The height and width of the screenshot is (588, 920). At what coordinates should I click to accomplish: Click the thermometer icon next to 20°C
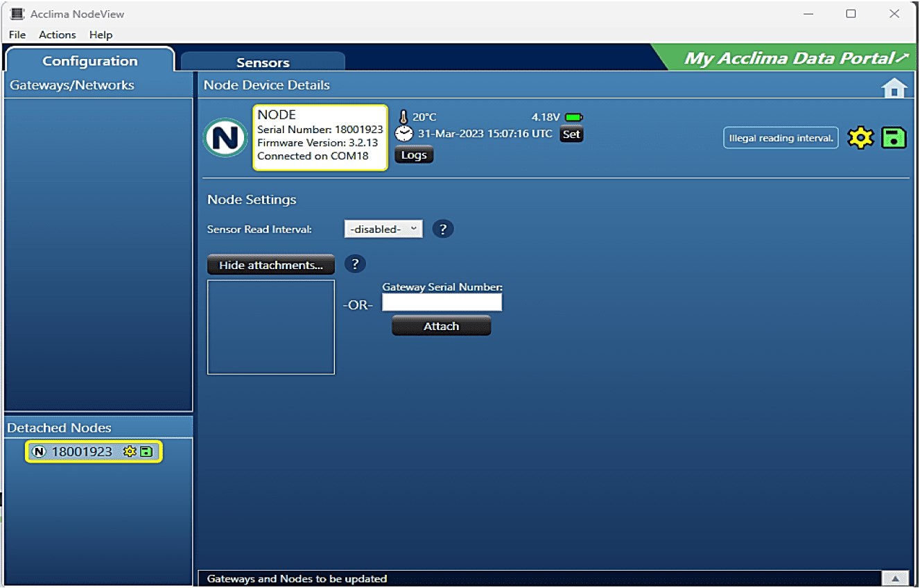point(404,116)
